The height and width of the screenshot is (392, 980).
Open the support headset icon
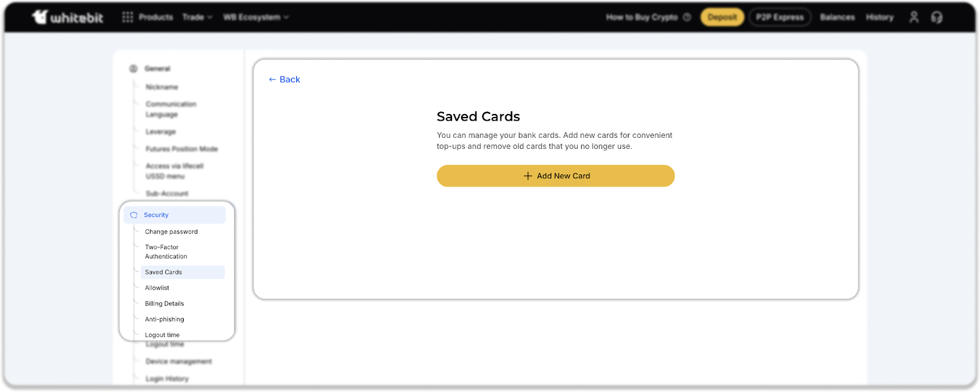pos(937,17)
